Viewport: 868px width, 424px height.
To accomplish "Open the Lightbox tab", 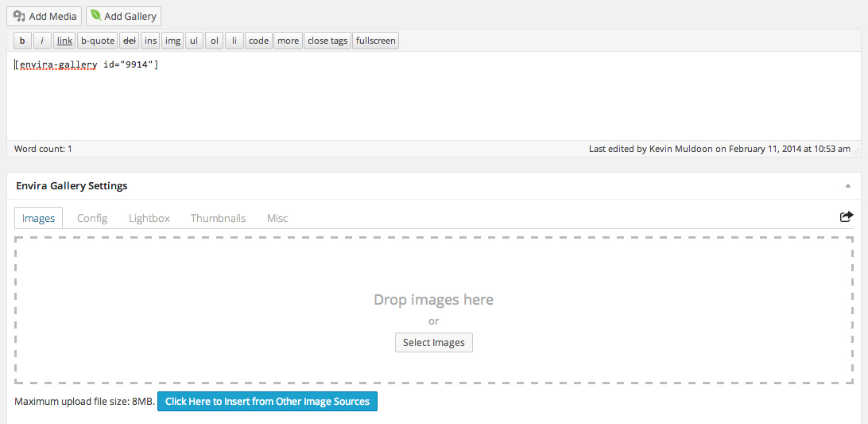I will 149,218.
